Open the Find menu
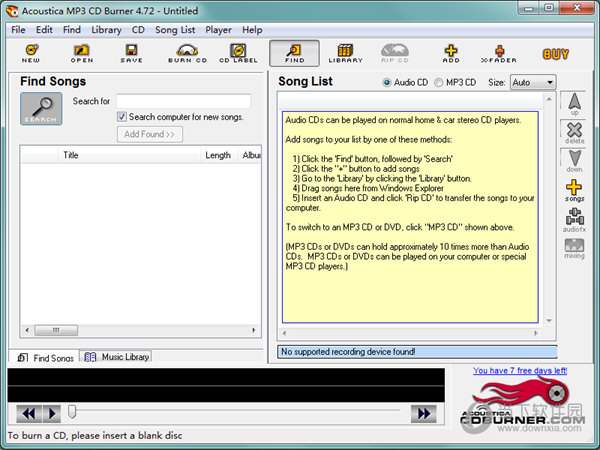Screen dimensions: 600x450 click(x=72, y=30)
